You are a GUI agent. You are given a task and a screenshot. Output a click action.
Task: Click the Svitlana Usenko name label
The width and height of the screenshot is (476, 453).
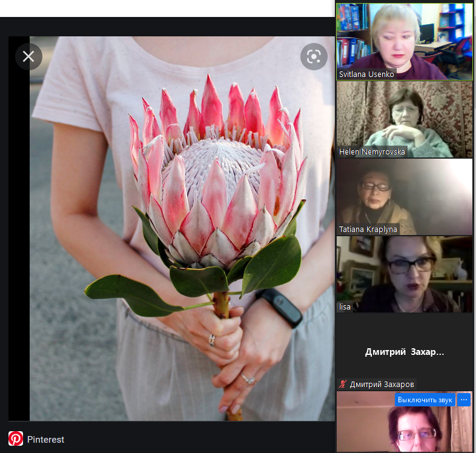click(366, 74)
